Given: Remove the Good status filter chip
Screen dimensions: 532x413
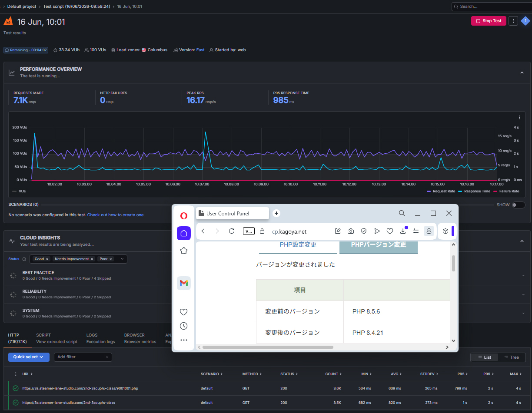Looking at the screenshot, I should pyautogui.click(x=47, y=259).
